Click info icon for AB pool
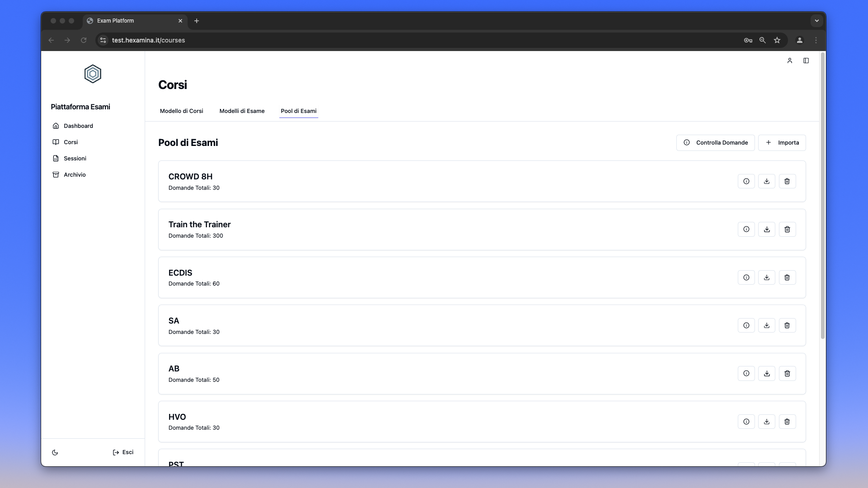The height and width of the screenshot is (488, 868). pos(746,374)
